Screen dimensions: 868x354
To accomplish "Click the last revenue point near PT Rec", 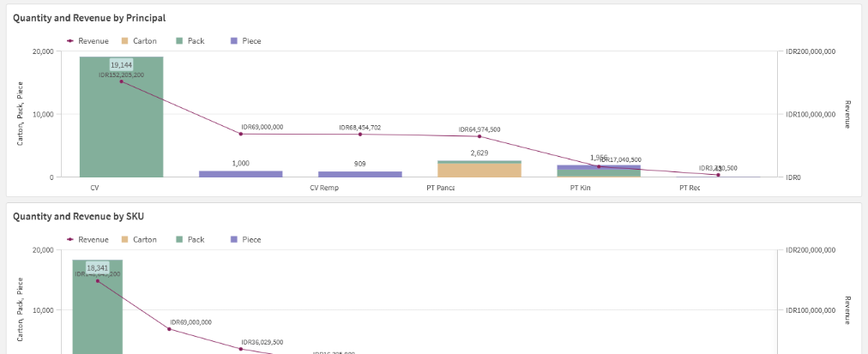I will tap(718, 175).
